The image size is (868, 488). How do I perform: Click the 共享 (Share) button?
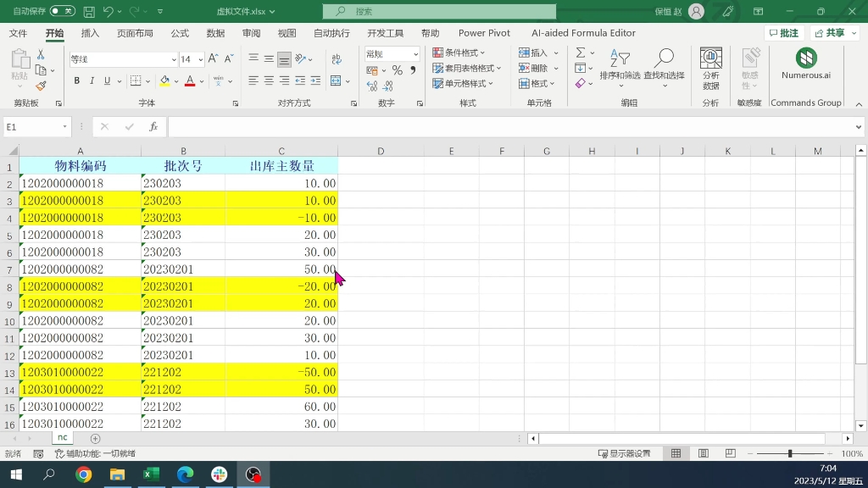pos(831,32)
